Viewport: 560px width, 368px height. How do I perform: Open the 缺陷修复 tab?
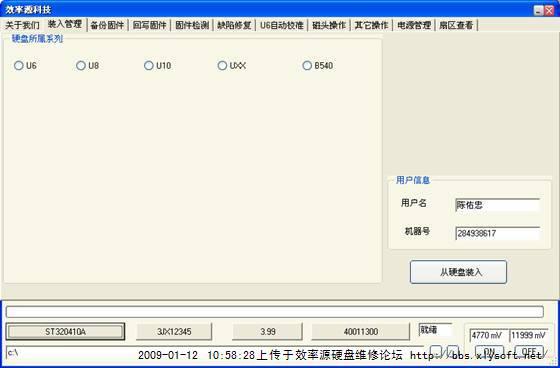[234, 25]
